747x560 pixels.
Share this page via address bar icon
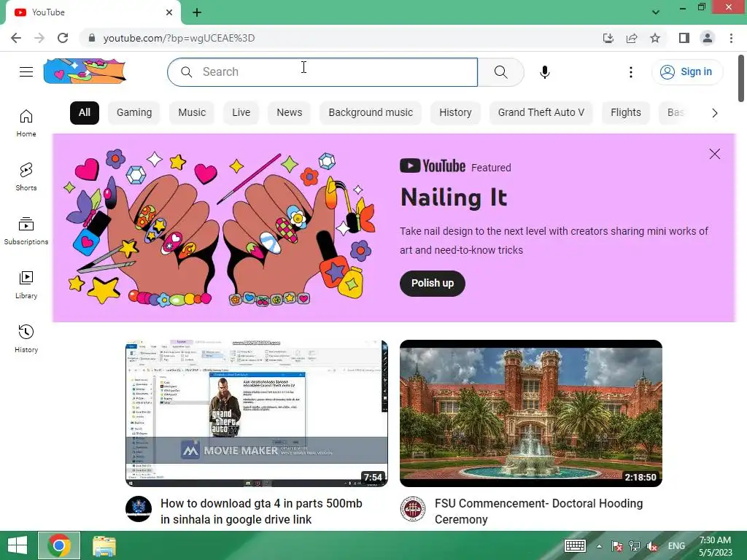point(632,38)
